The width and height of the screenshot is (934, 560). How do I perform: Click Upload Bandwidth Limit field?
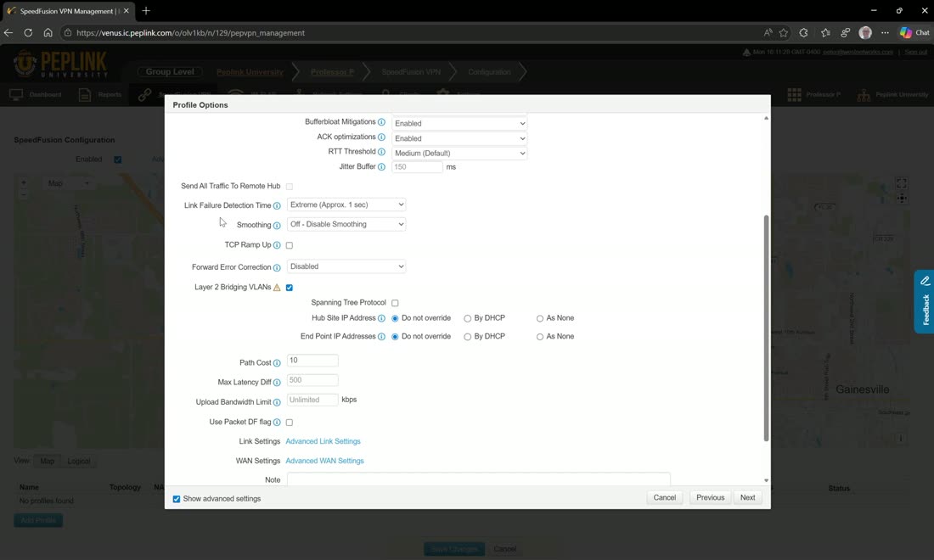[312, 400]
